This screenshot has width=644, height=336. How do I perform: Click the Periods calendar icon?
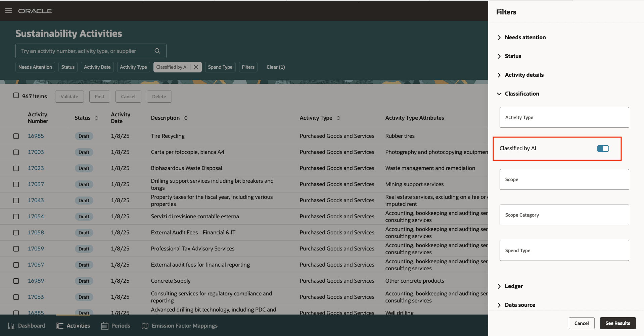point(105,326)
